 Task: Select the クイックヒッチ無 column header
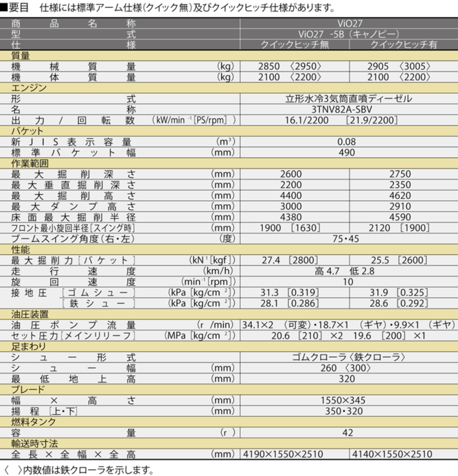(294, 45)
